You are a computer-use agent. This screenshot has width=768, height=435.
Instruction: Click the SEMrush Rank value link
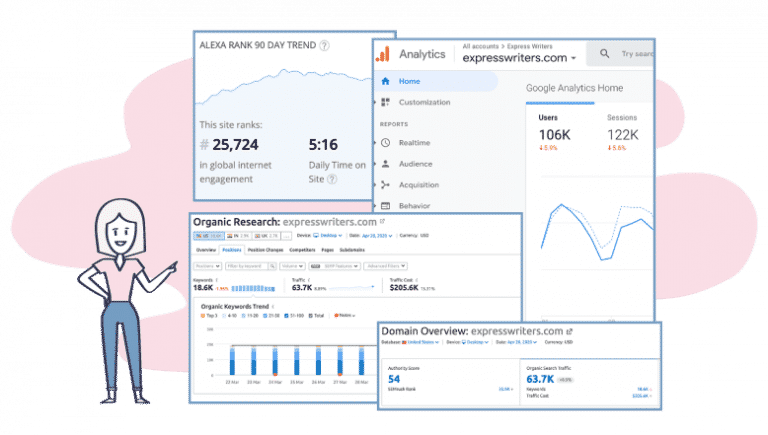(505, 389)
